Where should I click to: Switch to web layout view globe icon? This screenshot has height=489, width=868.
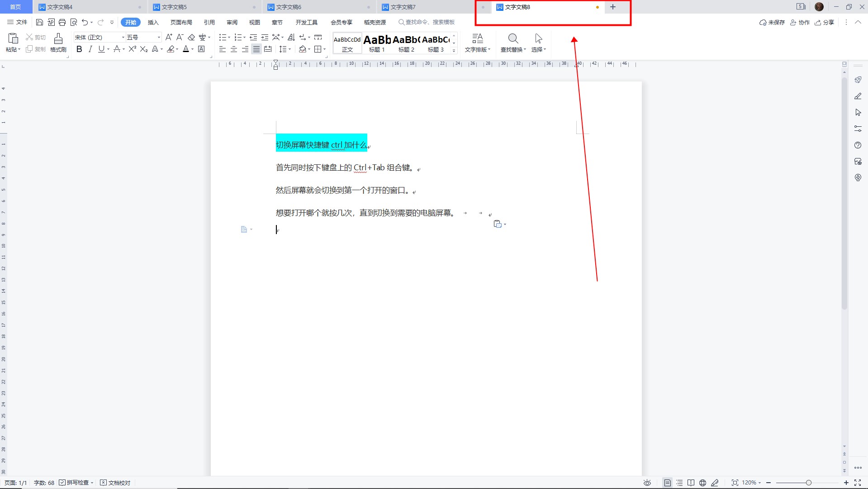click(702, 483)
